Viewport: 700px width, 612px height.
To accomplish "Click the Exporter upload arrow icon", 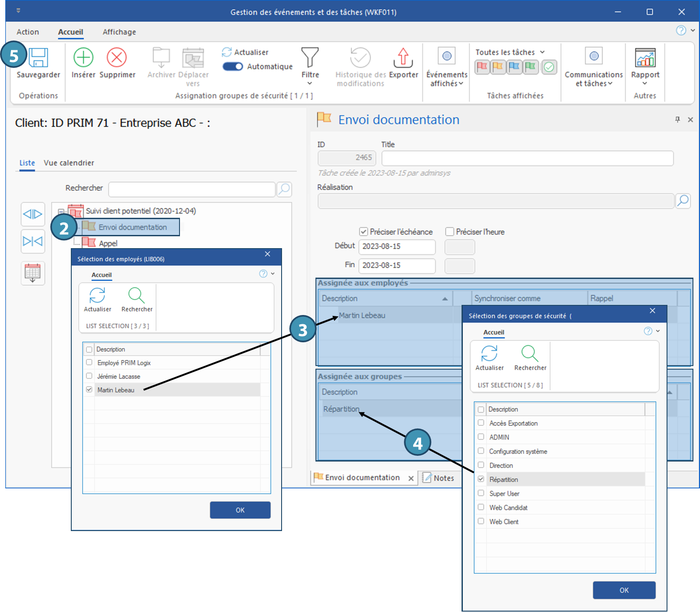I will tap(403, 58).
